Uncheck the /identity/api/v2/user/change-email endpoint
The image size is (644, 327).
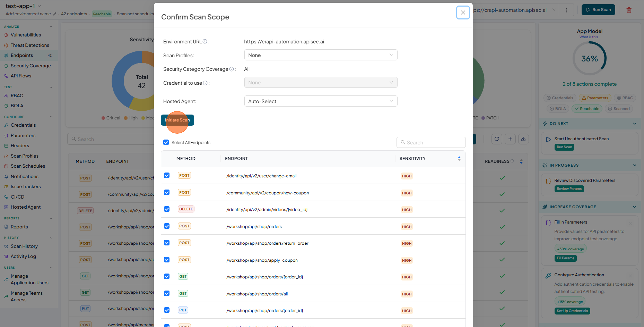(167, 176)
